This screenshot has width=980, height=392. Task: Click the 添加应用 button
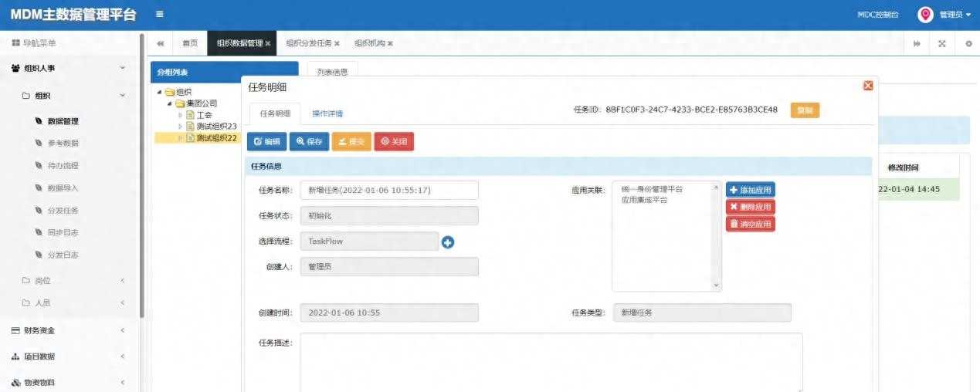750,190
